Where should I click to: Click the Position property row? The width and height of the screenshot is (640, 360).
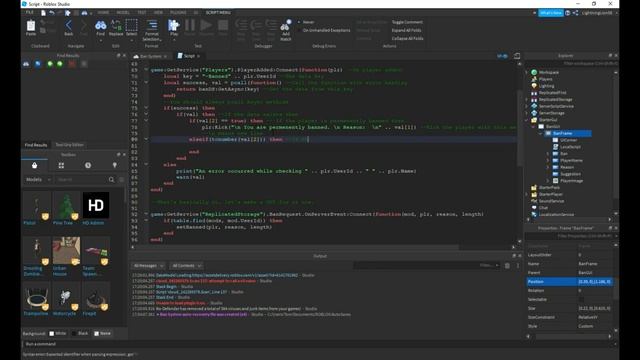tap(569, 282)
